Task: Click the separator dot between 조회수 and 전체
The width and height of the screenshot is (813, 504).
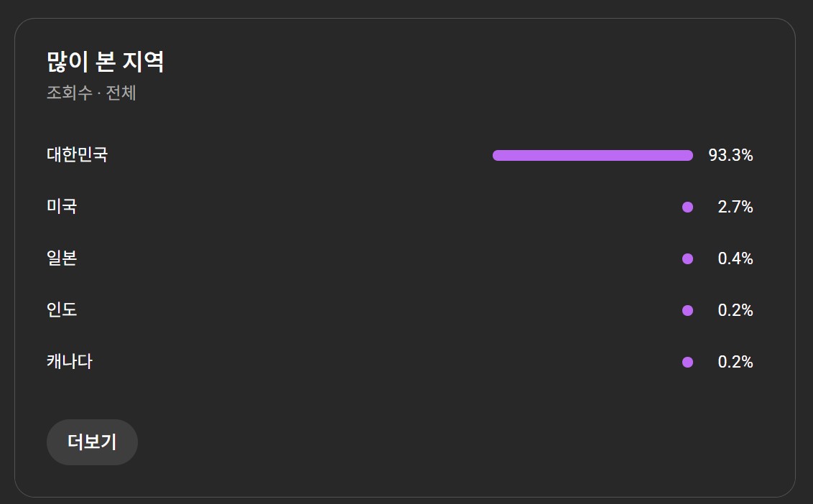Action: tap(98, 94)
